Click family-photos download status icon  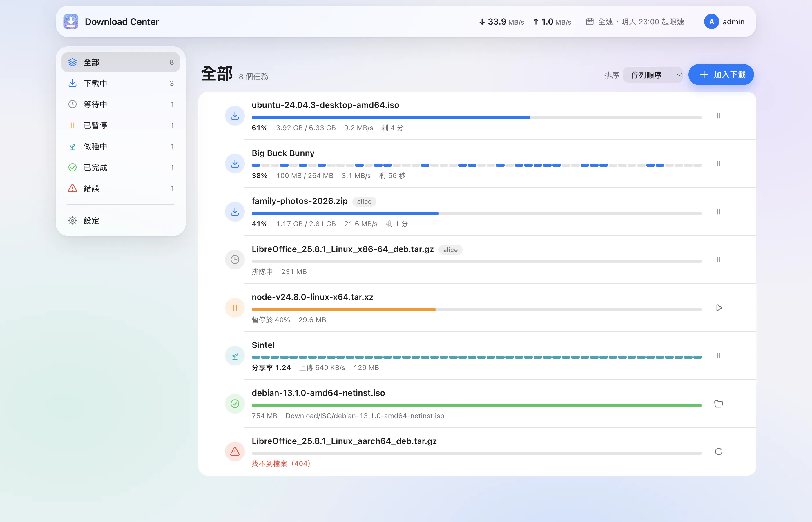click(x=235, y=212)
